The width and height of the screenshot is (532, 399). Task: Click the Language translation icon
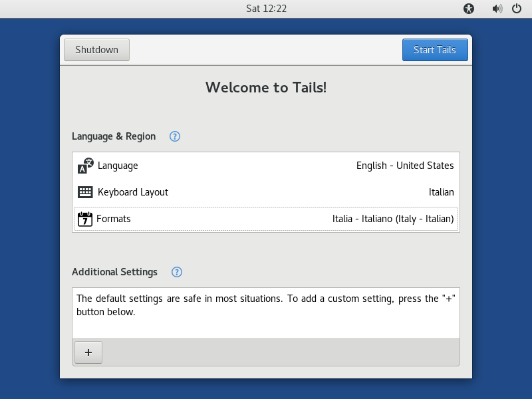(x=85, y=166)
